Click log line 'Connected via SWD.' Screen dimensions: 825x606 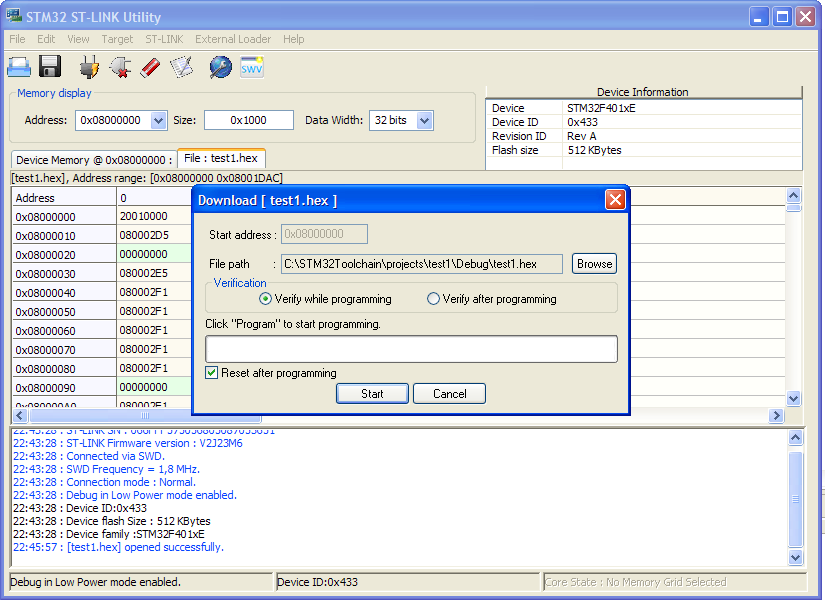pos(89,456)
